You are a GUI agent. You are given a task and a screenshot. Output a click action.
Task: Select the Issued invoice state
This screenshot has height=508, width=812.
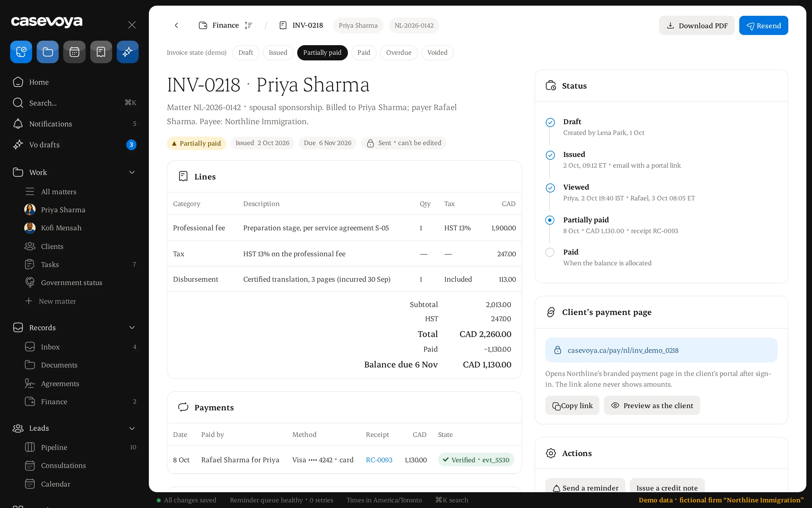(x=278, y=52)
